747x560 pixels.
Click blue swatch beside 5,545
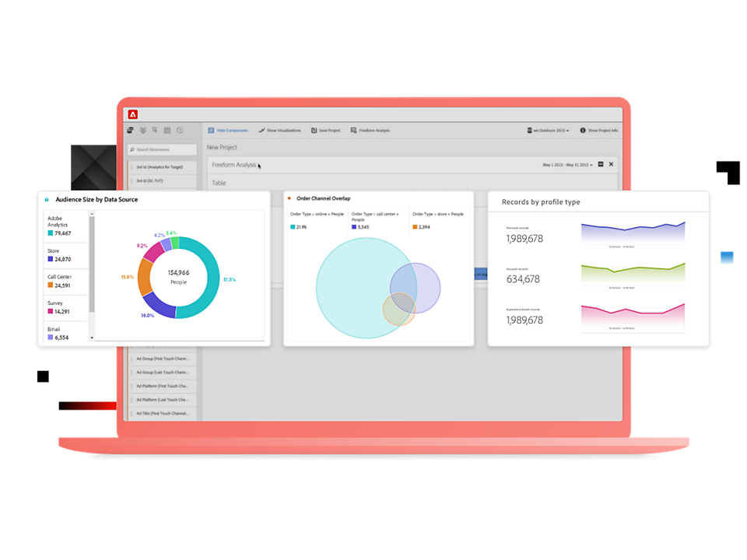[x=354, y=227]
